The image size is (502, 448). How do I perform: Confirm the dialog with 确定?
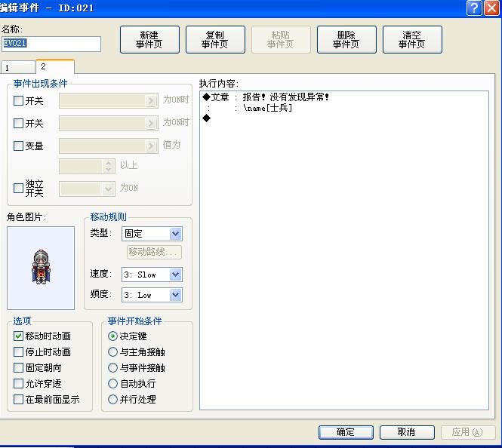(x=346, y=432)
